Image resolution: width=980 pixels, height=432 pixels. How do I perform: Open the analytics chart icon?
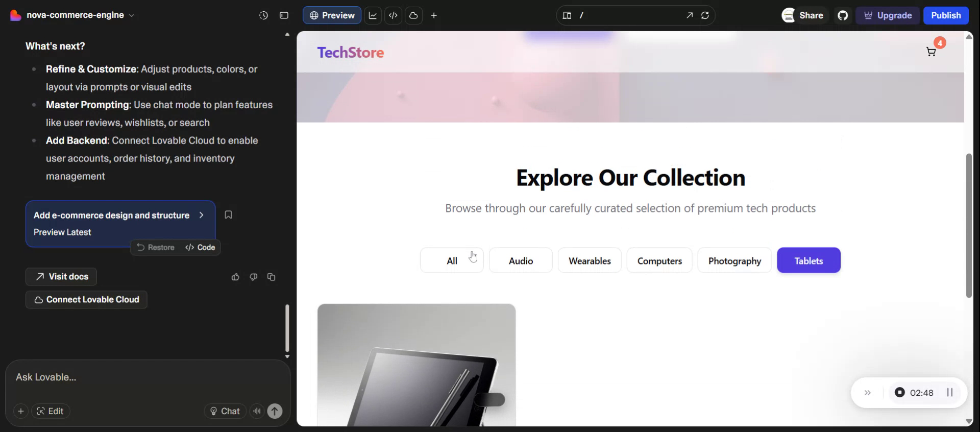pyautogui.click(x=373, y=15)
